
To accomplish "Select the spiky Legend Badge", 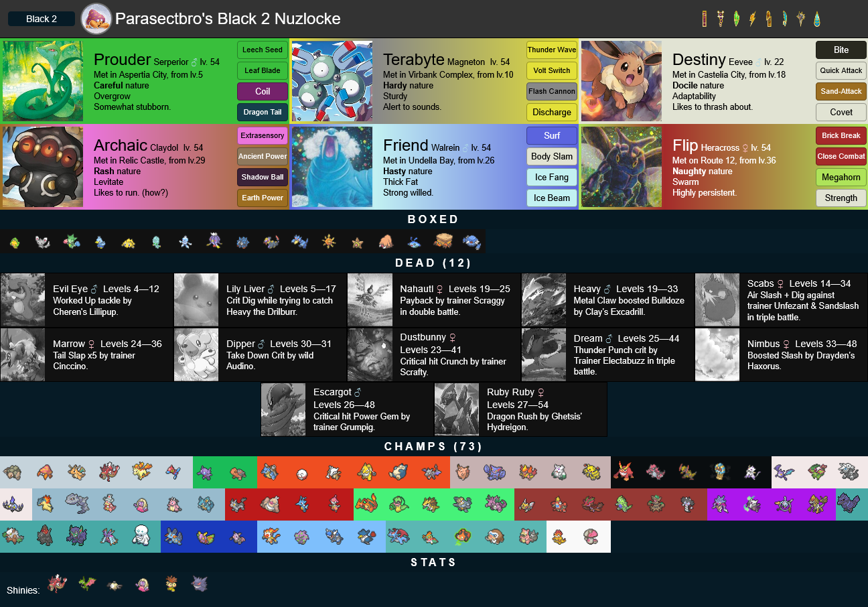I will [801, 19].
